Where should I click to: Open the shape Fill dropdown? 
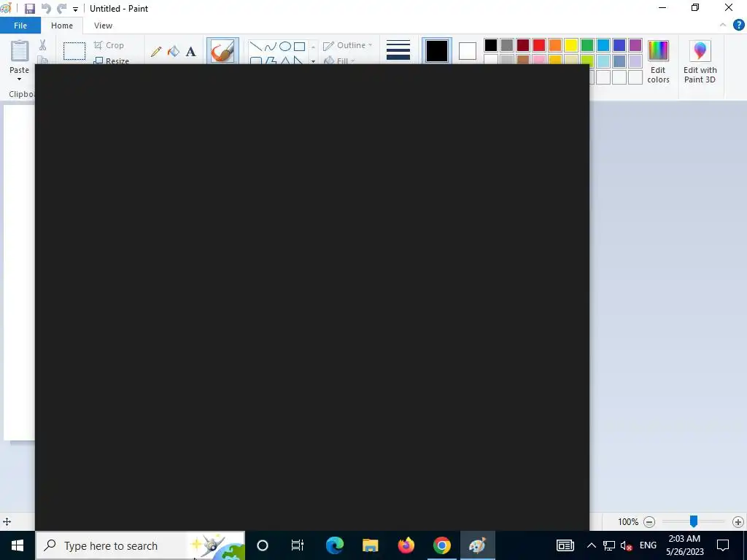pyautogui.click(x=339, y=61)
